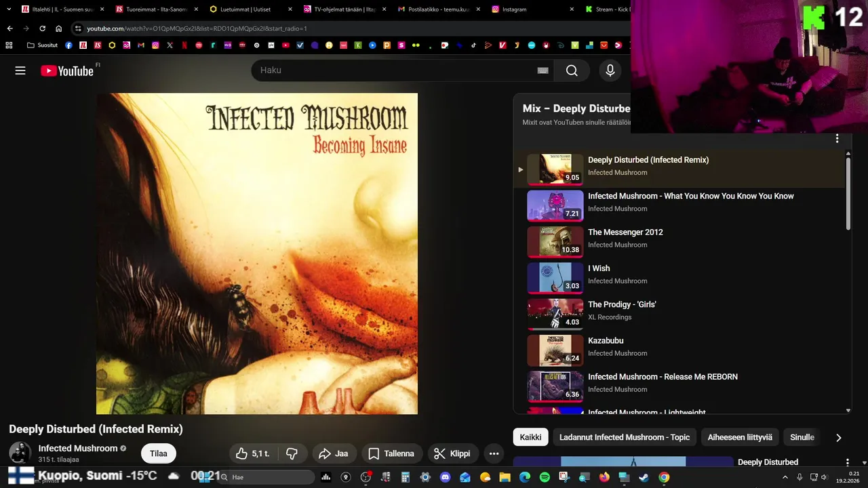Select the Kaikki filter chip
Screen dimensions: 868x488
(530, 437)
